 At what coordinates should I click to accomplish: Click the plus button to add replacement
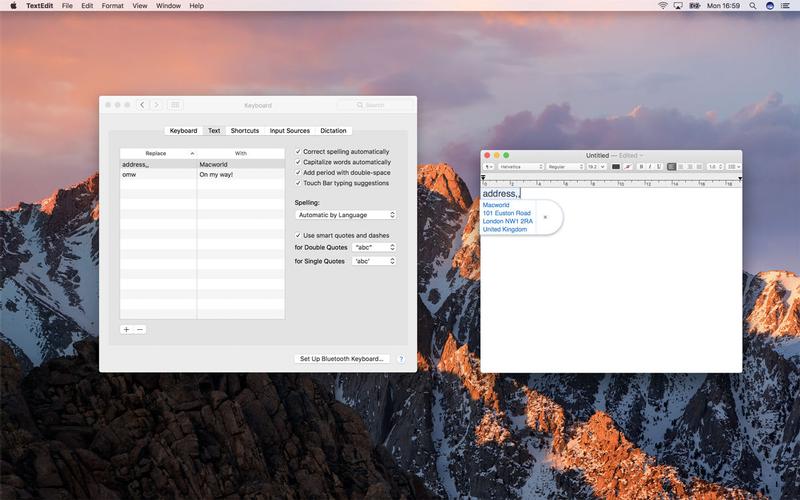click(x=126, y=329)
